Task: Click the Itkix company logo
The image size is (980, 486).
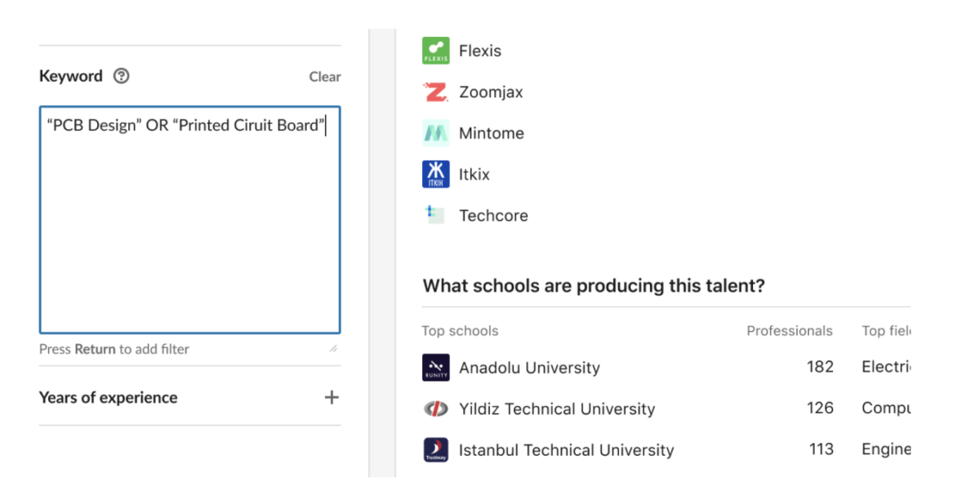Action: 434,174
